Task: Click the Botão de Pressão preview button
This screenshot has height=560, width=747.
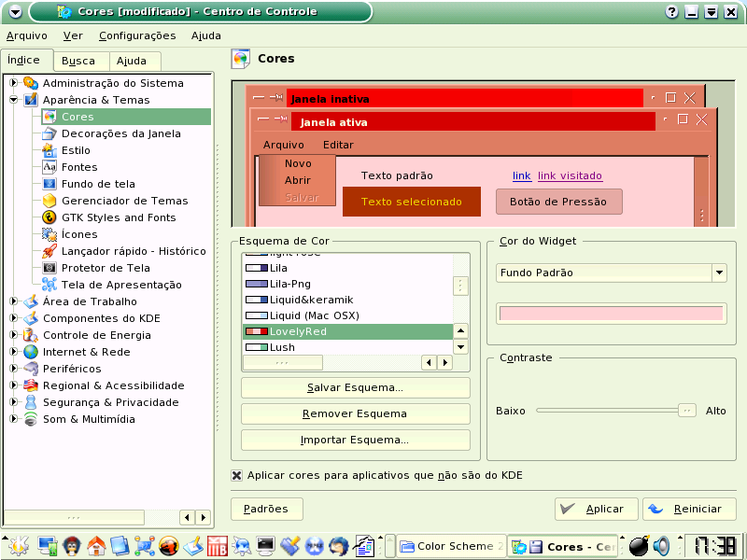Action: pyautogui.click(x=558, y=202)
